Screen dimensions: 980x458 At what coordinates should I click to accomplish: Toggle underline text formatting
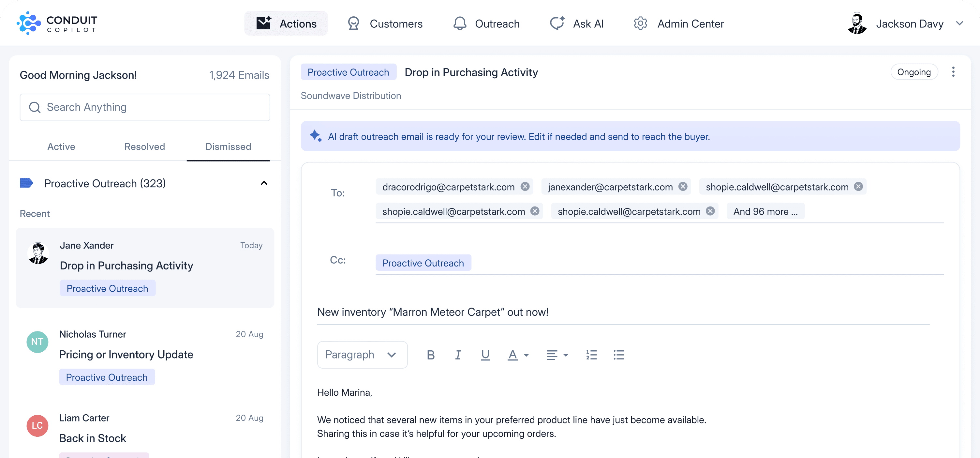coord(485,355)
